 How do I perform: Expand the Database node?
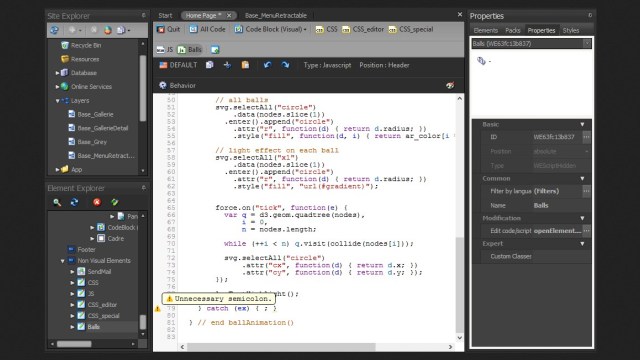[57, 73]
